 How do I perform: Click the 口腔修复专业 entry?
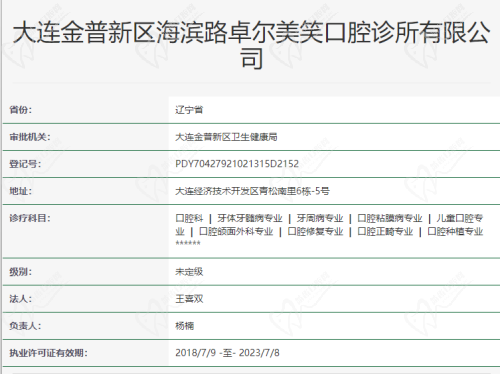click(x=315, y=231)
